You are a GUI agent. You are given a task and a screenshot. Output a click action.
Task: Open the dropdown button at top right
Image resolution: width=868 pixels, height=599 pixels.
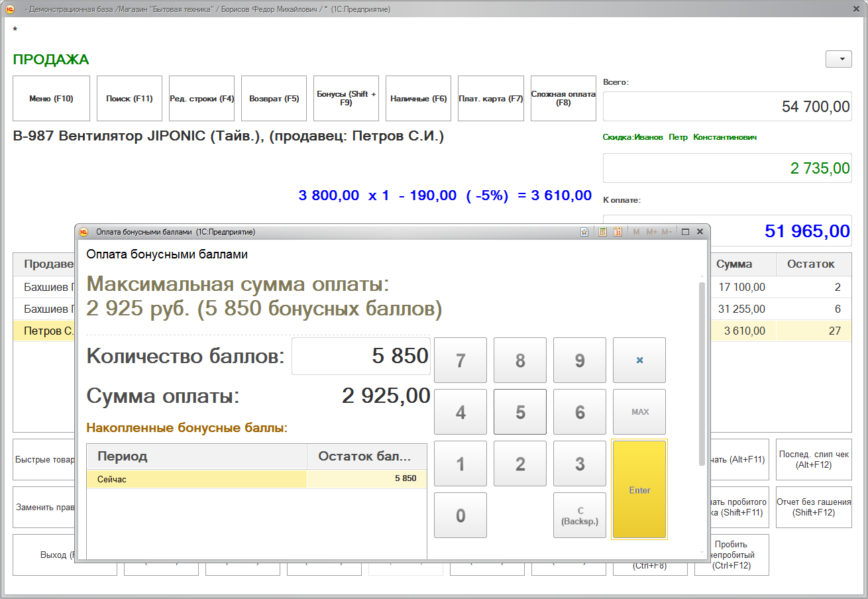(x=839, y=59)
